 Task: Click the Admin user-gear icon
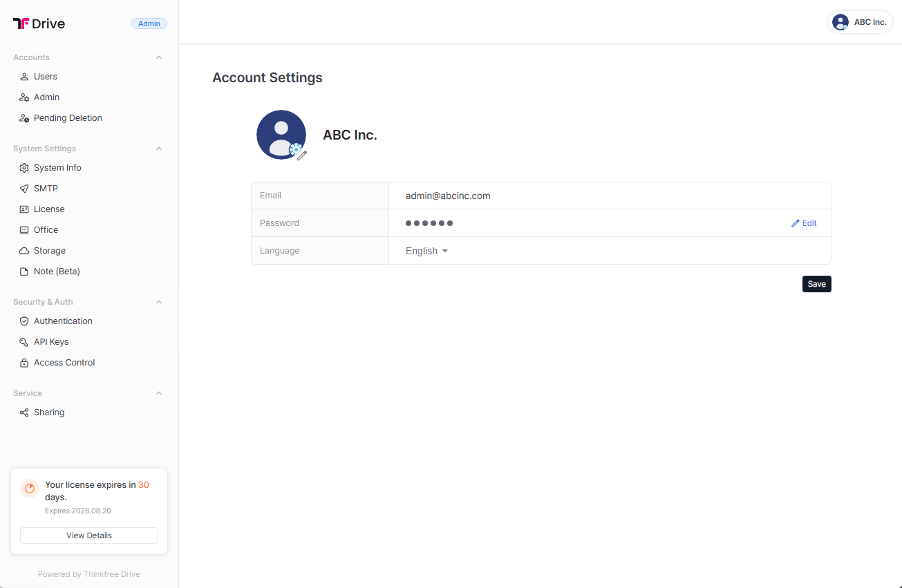point(24,97)
